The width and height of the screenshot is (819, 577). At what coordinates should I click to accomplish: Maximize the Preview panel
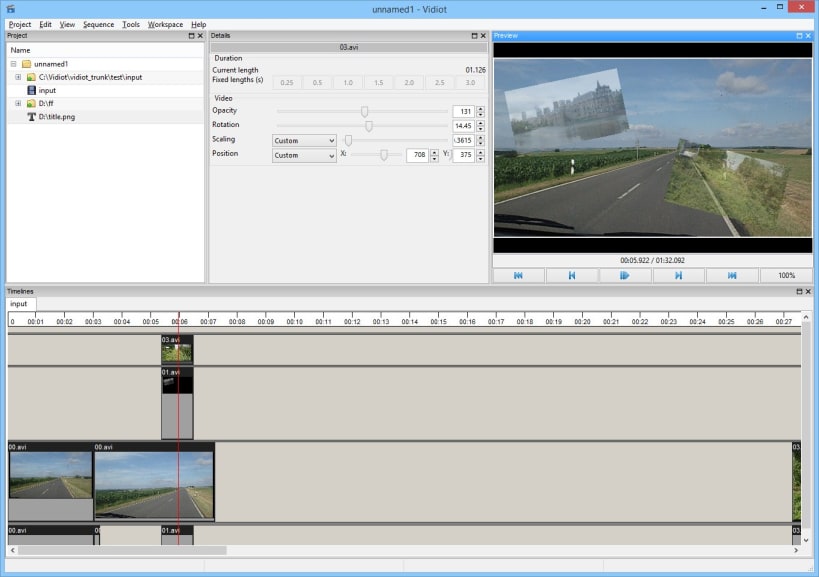tap(799, 36)
